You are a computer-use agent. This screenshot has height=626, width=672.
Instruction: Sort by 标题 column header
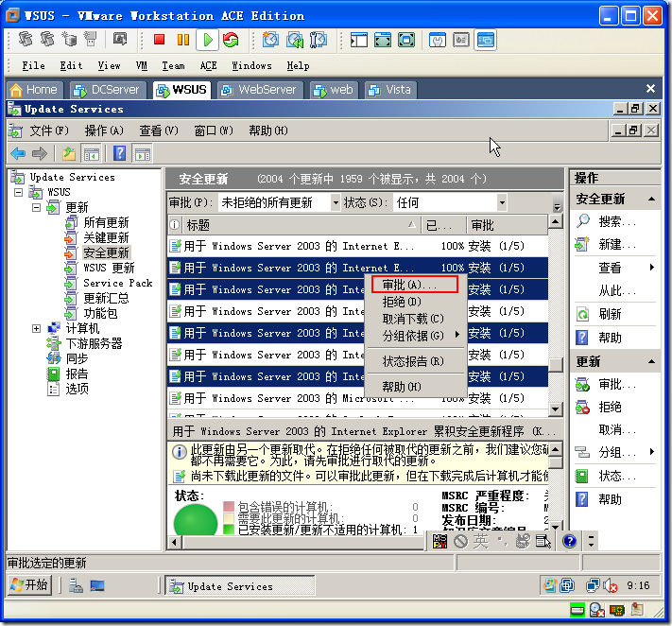(x=301, y=225)
